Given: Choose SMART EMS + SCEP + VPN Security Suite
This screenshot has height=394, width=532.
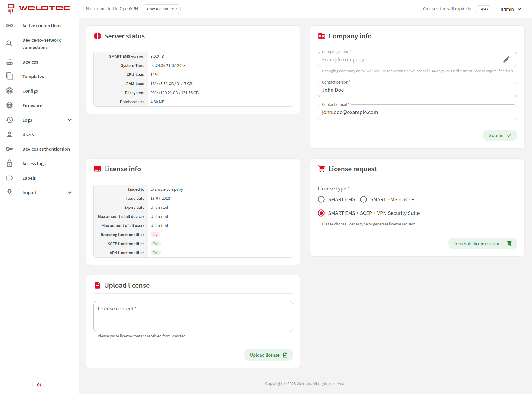Looking at the screenshot, I should [x=321, y=213].
